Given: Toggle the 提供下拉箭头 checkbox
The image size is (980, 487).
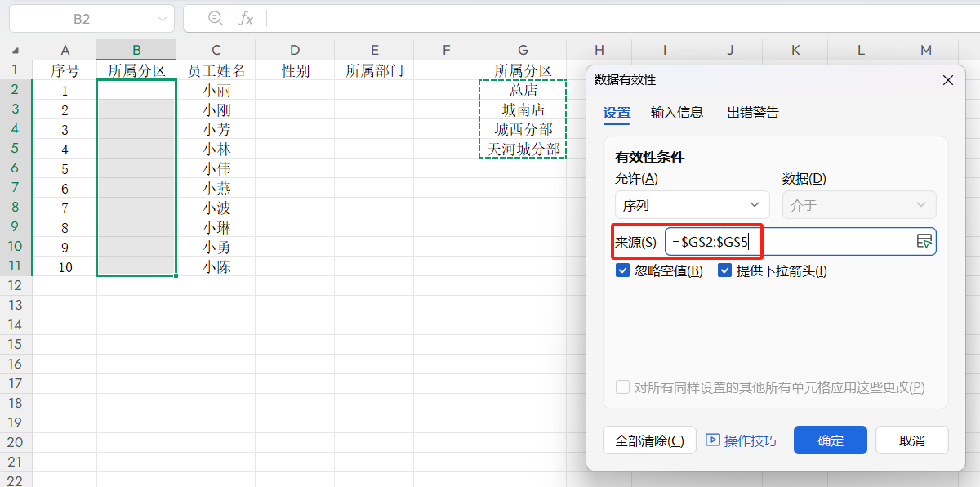Looking at the screenshot, I should point(725,270).
